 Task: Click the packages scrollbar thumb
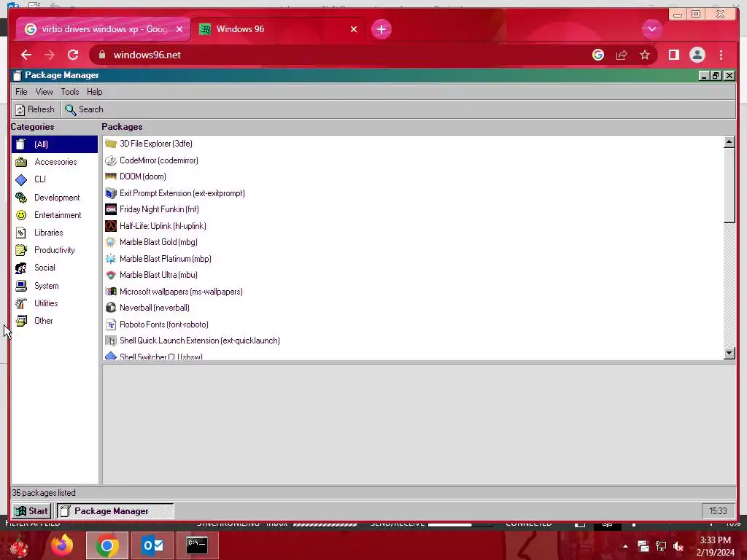coord(729,184)
